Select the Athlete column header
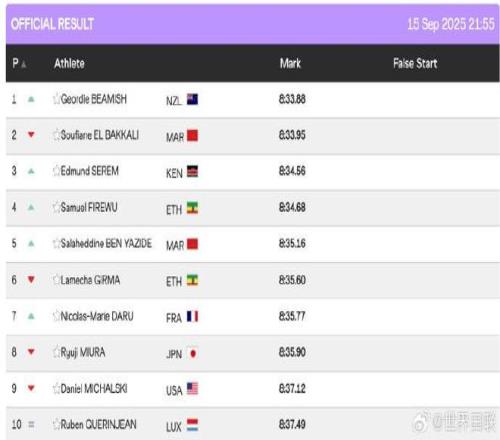Viewport: 500px width, 440px height. click(69, 63)
